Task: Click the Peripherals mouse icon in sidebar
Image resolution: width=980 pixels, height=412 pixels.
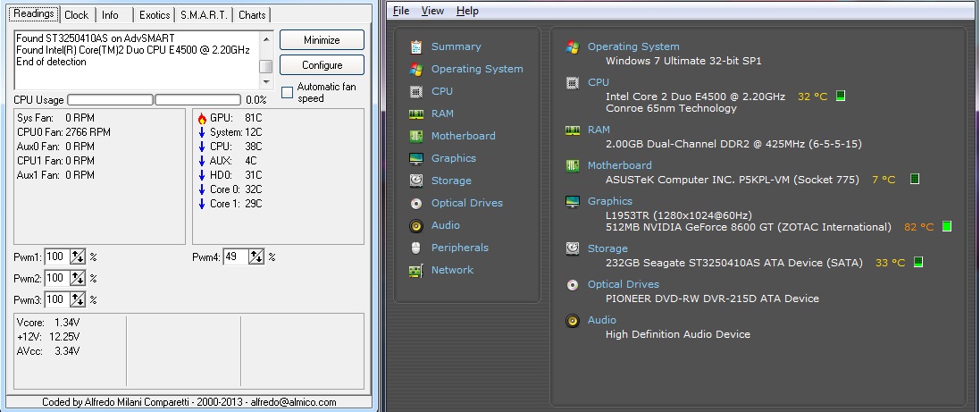Action: 415,248
